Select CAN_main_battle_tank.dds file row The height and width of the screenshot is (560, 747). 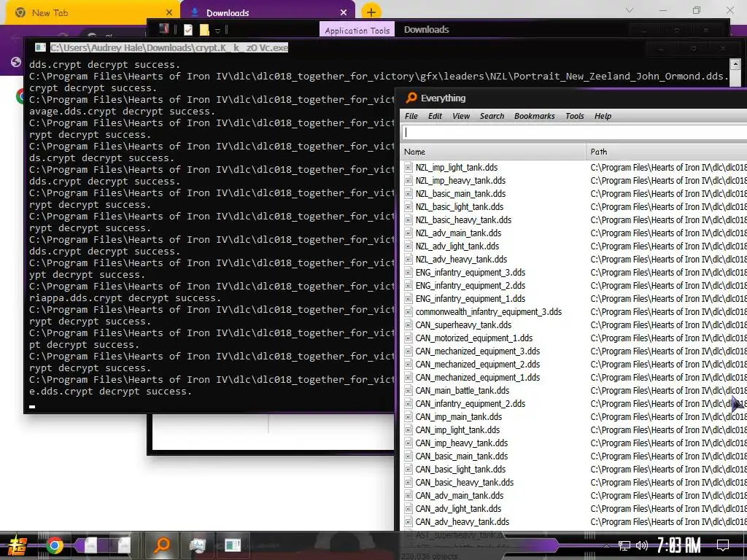(573, 391)
